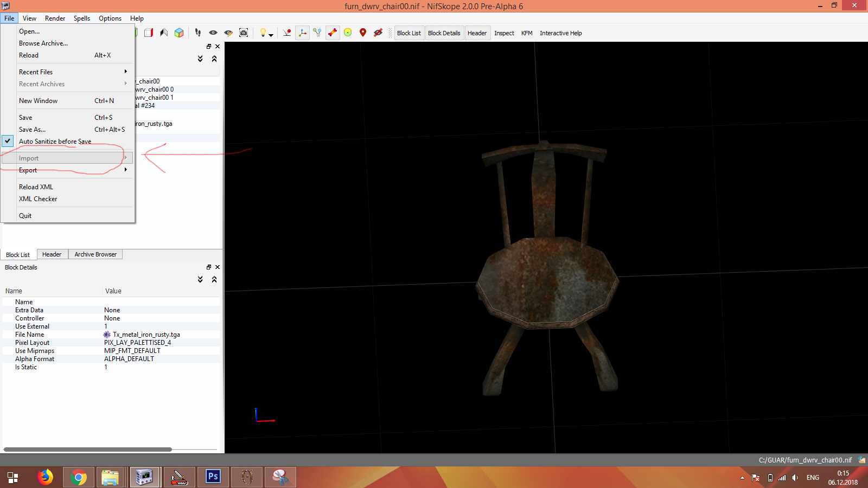
Task: Select the colored perspective cube icon
Action: (x=179, y=33)
